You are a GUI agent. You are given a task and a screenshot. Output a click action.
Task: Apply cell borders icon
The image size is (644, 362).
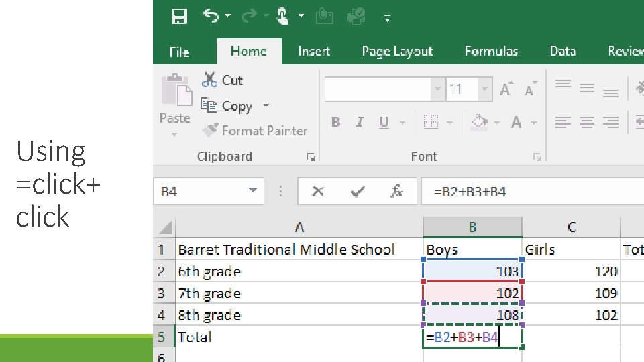[x=431, y=122]
